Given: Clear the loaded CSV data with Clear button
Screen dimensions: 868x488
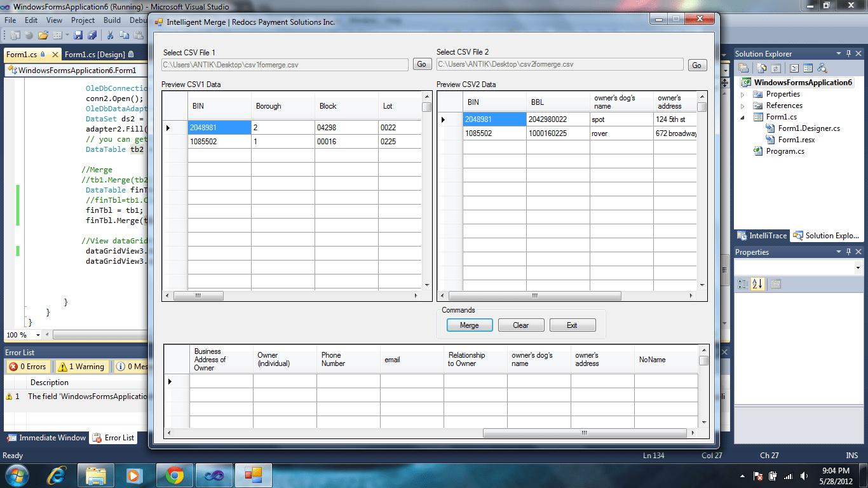Looking at the screenshot, I should pos(520,325).
